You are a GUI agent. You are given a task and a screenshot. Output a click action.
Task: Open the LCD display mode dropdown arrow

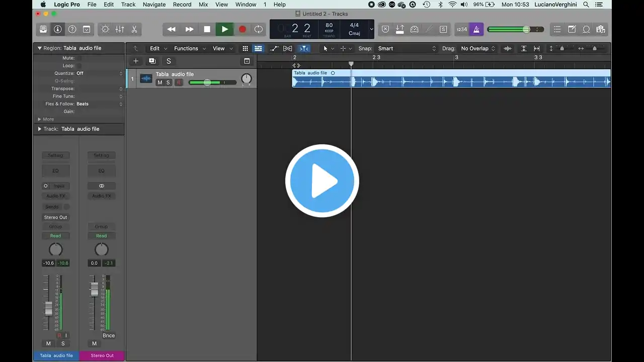pyautogui.click(x=371, y=29)
